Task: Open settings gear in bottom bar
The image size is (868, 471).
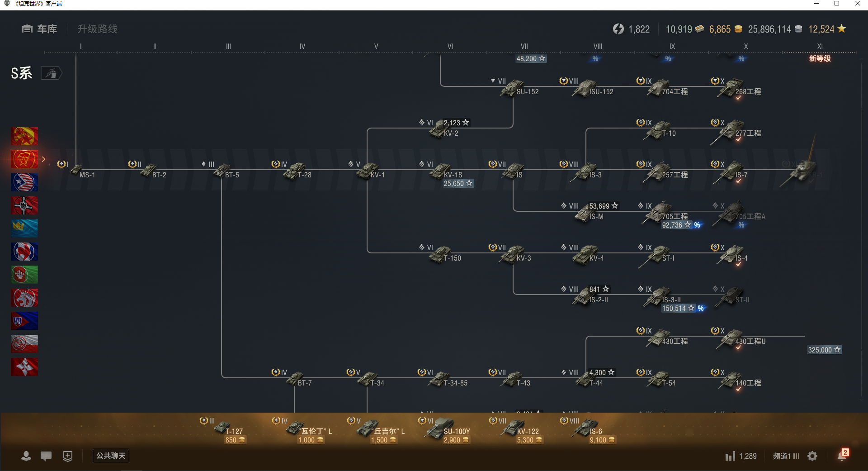Action: click(x=812, y=456)
